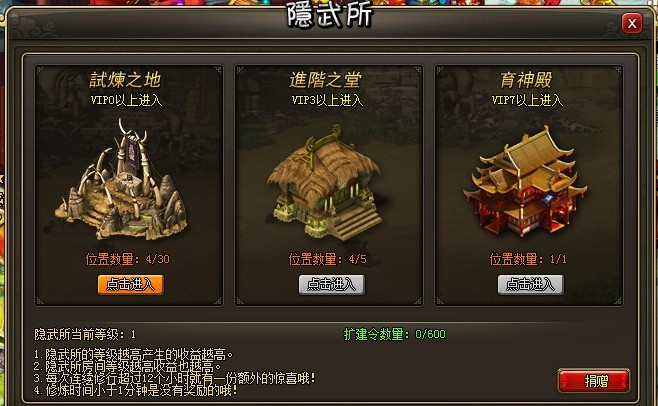Close the 隱武所 dialog with the X
658x406 pixels.
pos(632,24)
